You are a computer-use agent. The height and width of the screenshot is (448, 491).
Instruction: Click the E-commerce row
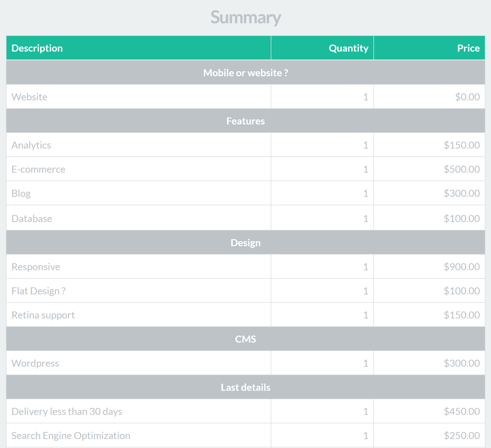[38, 169]
